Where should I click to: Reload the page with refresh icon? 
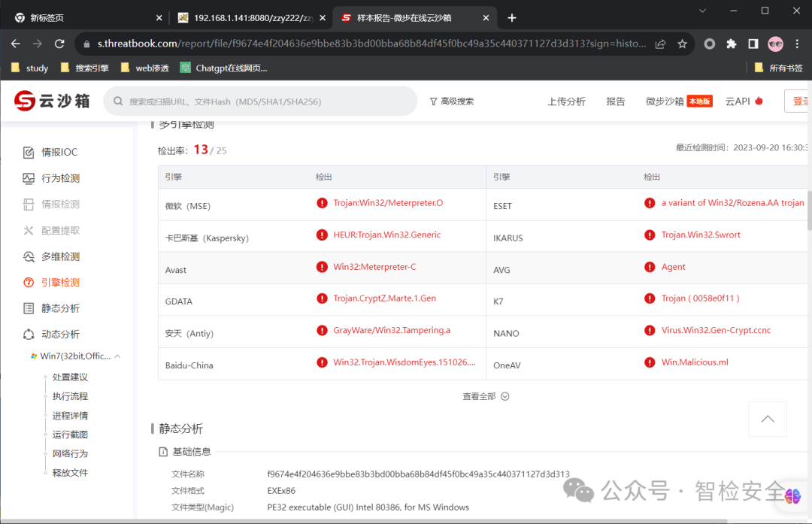(x=59, y=44)
